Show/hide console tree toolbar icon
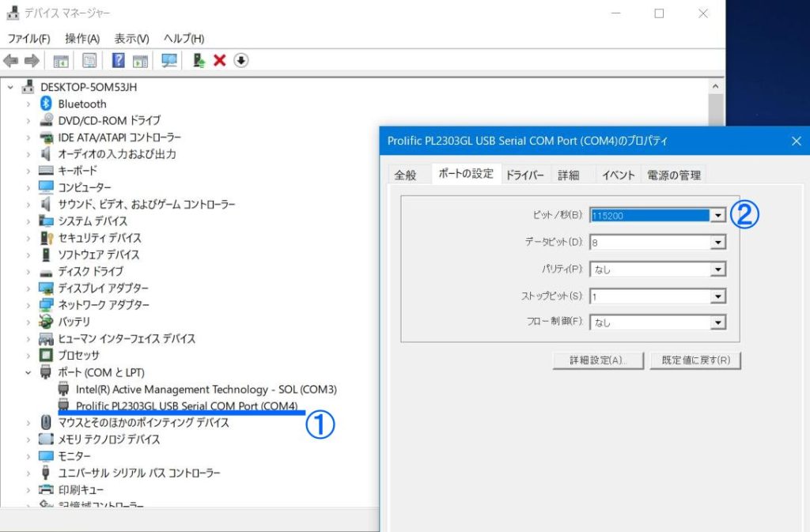The image size is (810, 532). pyautogui.click(x=61, y=61)
